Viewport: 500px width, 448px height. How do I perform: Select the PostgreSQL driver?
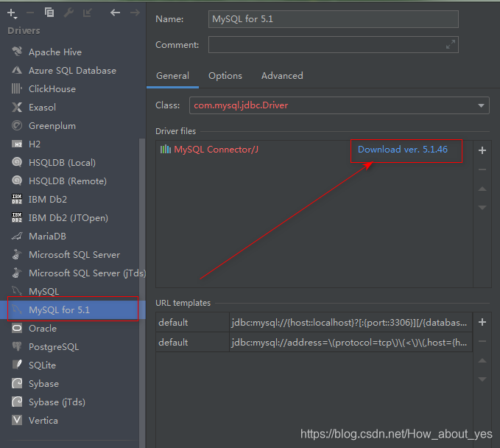73,347
